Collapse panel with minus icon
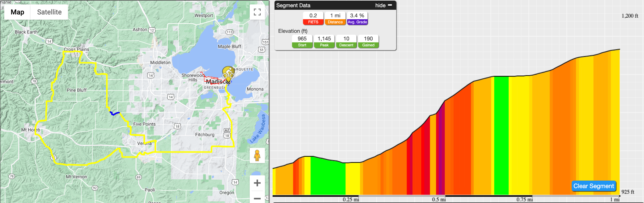 [390, 5]
